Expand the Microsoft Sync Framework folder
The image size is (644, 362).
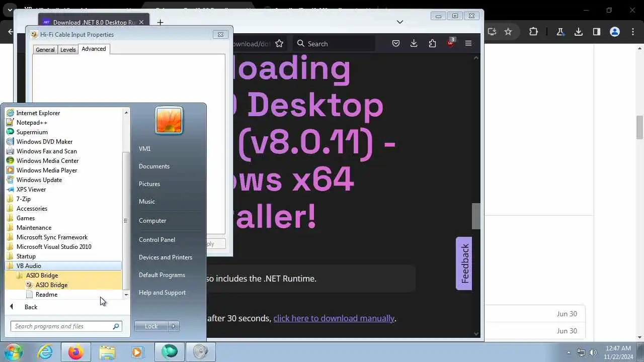pyautogui.click(x=52, y=237)
